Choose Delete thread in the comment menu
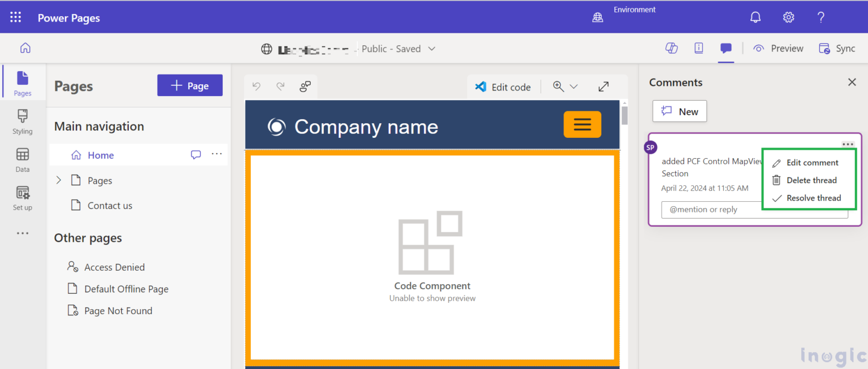 812,180
